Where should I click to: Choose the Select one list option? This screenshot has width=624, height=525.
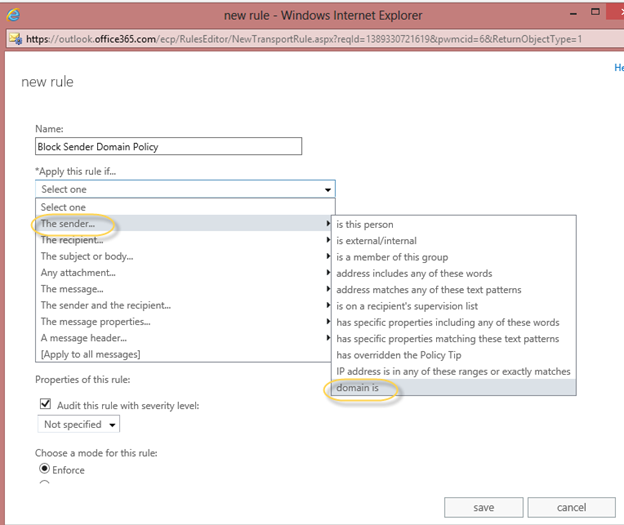pos(183,207)
